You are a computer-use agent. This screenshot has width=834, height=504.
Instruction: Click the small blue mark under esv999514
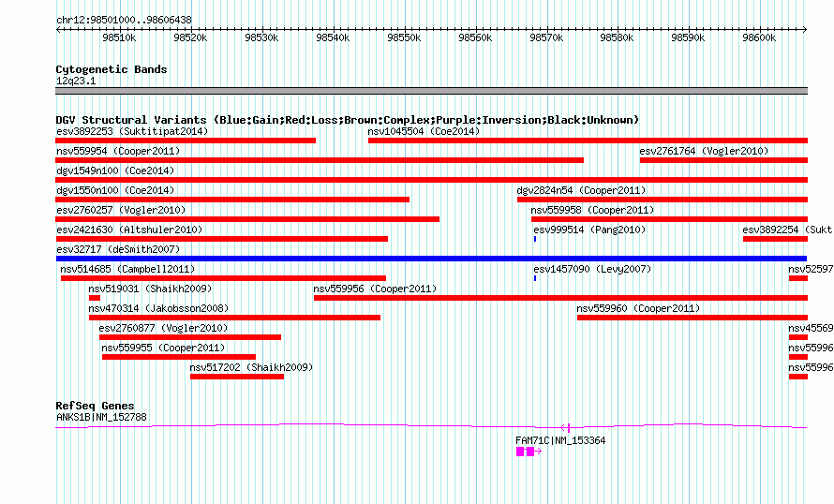click(x=535, y=239)
